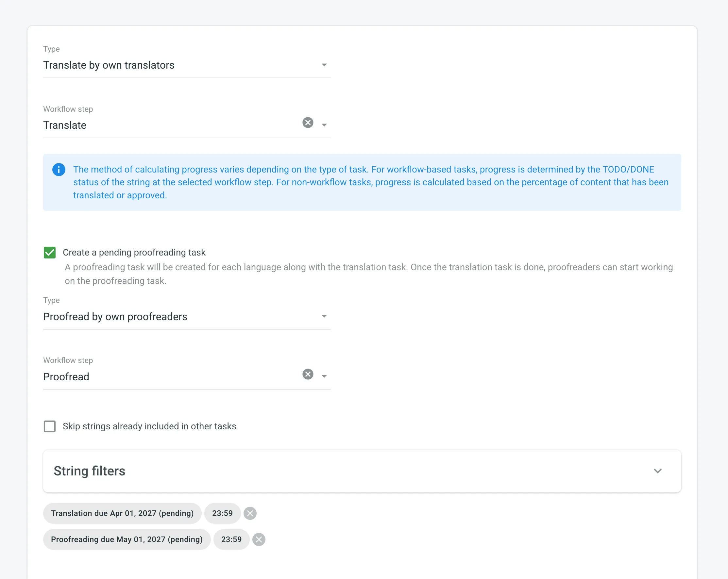Image resolution: width=728 pixels, height=579 pixels.
Task: Clear the Translate workflow step selection
Action: pos(307,123)
